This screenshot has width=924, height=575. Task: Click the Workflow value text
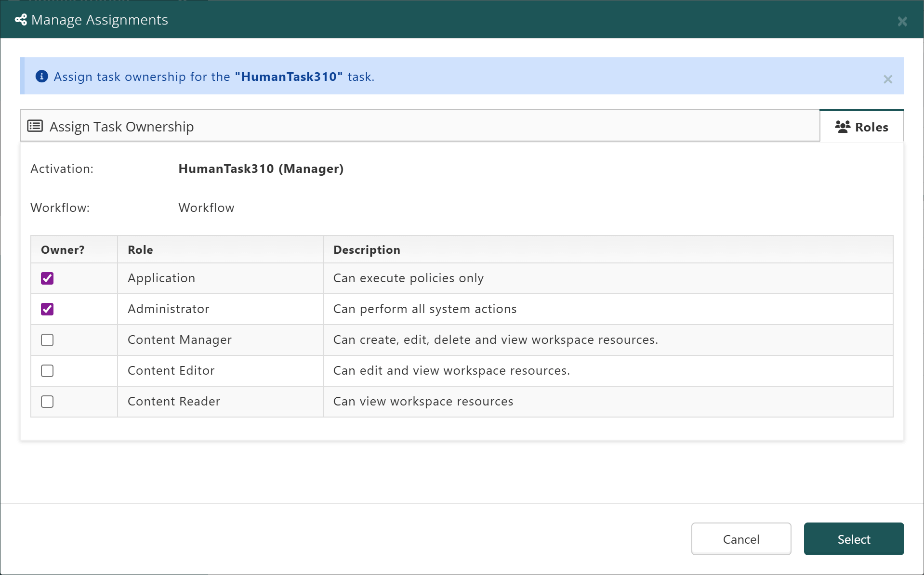(206, 208)
